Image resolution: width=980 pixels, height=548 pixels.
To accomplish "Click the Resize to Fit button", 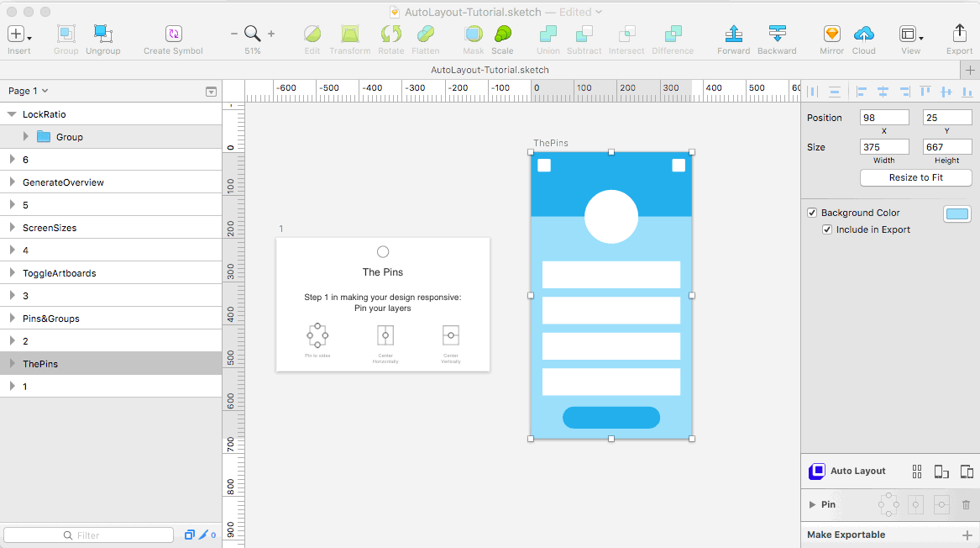I will pos(915,177).
